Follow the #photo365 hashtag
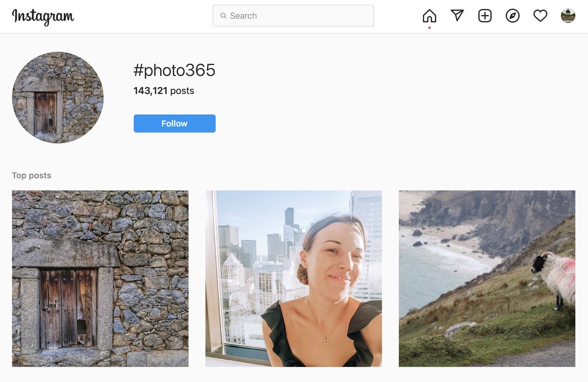Viewport: 588px width, 382px height. [174, 123]
